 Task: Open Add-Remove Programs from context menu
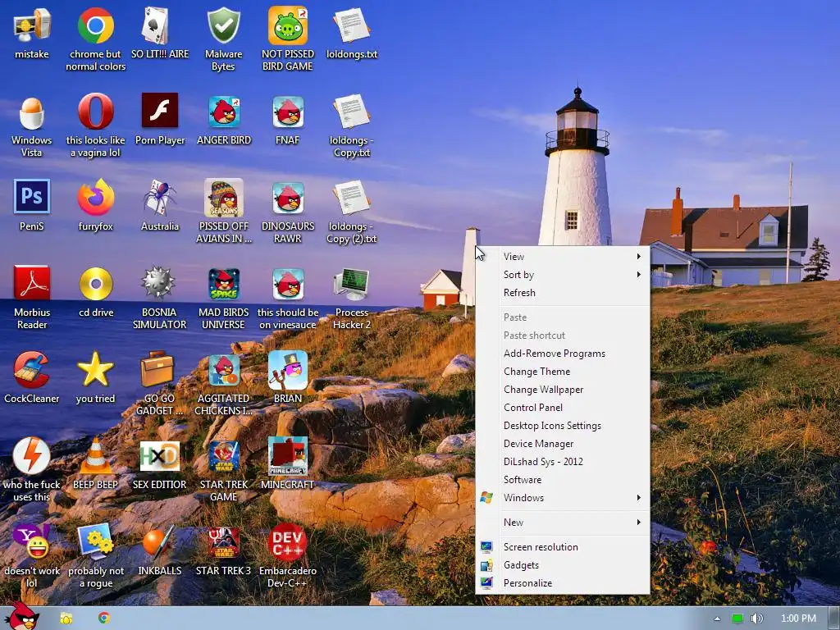click(563, 354)
